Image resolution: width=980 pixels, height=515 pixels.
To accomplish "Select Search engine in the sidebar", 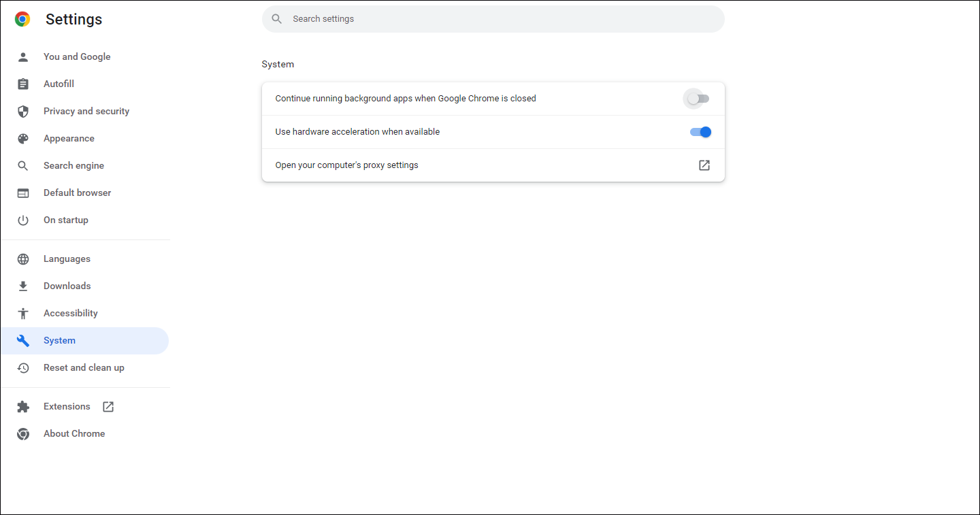I will pos(73,166).
